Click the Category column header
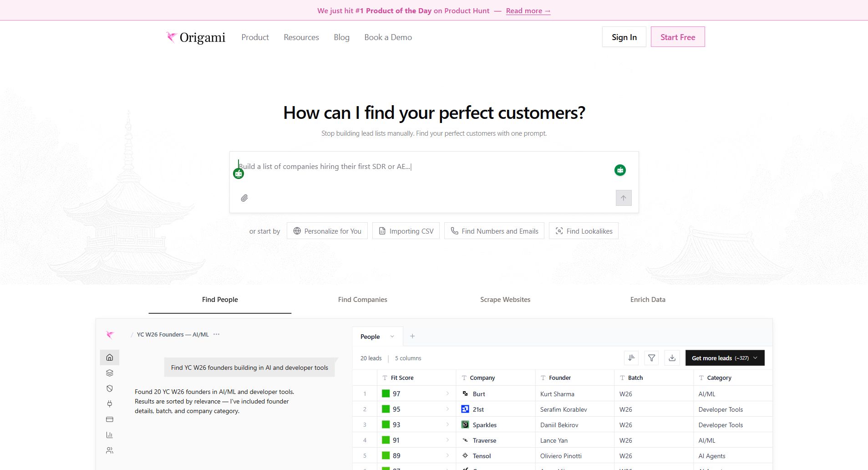Screen dimensions: 868x470 pyautogui.click(x=733, y=378)
